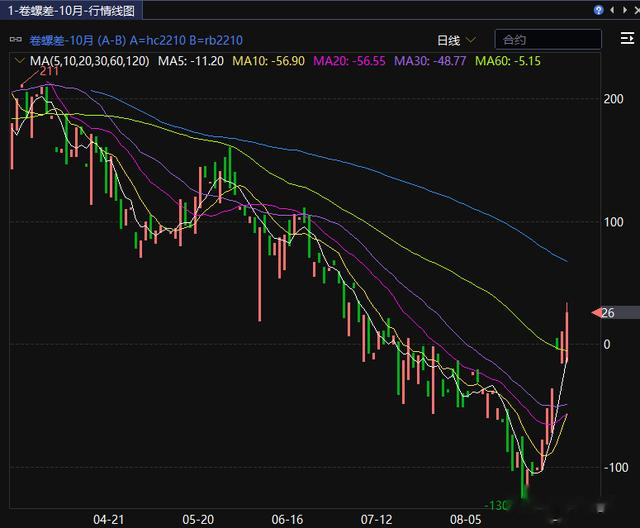This screenshot has height=528, width=640.
Task: Open the 日线 period dropdown
Action: (456, 40)
